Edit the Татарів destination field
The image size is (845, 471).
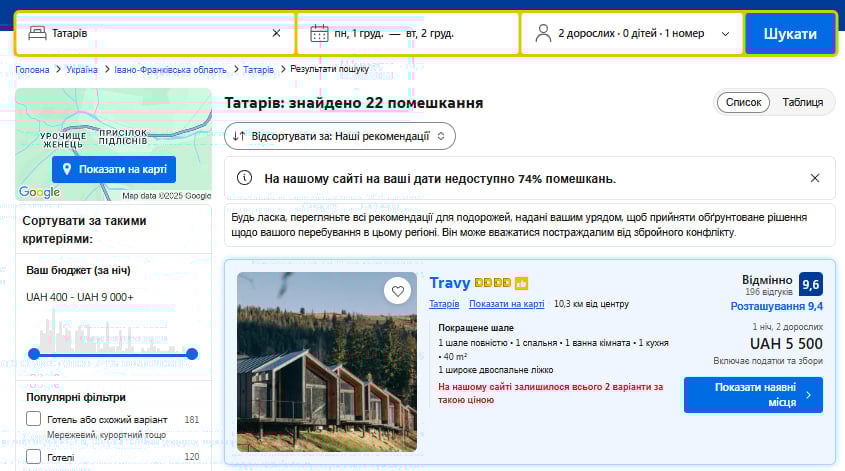point(155,33)
